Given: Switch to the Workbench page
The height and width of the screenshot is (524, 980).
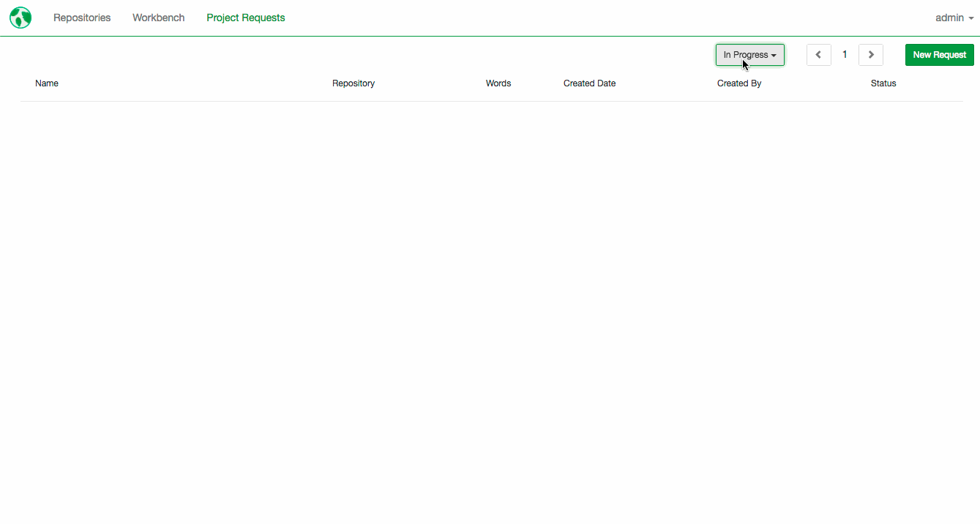Looking at the screenshot, I should click(x=159, y=18).
